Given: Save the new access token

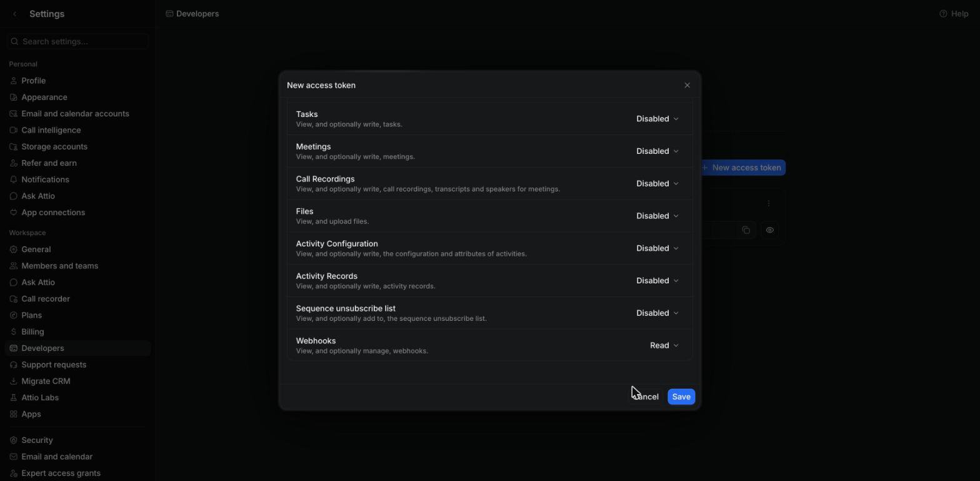Looking at the screenshot, I should pos(681,397).
